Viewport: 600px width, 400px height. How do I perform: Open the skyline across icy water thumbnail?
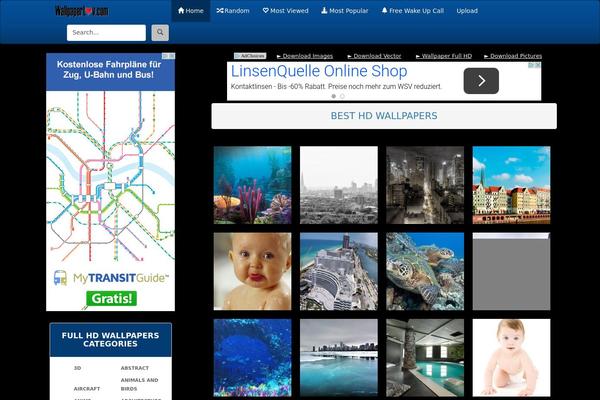tap(339, 358)
